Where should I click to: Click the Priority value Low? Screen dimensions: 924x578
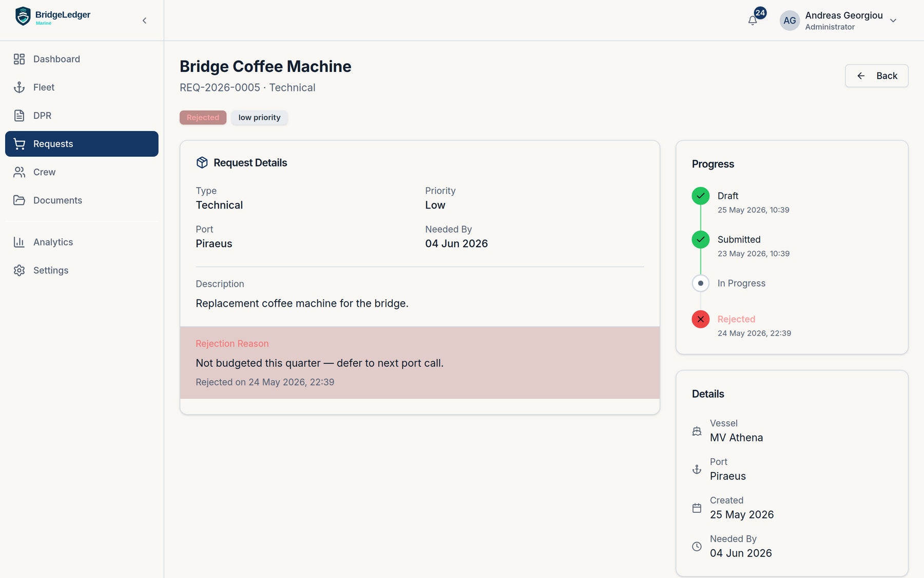tap(435, 205)
